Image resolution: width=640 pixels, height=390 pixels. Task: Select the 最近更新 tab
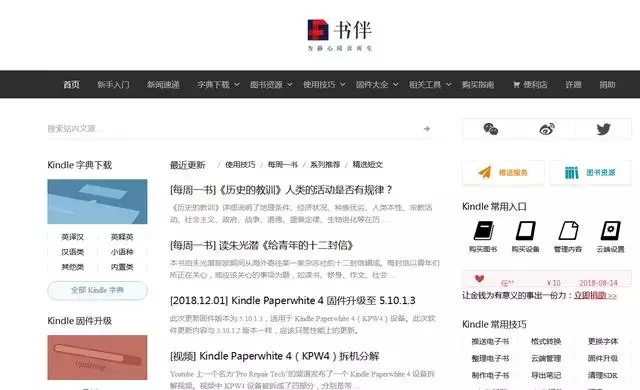click(187, 165)
